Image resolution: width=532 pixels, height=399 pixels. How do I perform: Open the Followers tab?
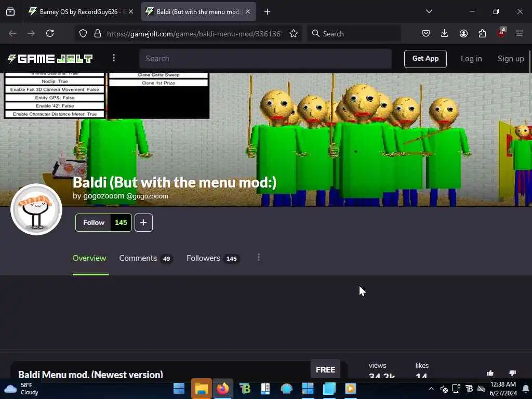click(214, 258)
